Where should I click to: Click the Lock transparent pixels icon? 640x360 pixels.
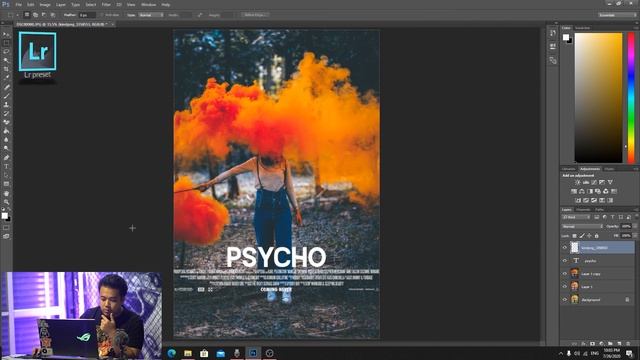coord(574,236)
